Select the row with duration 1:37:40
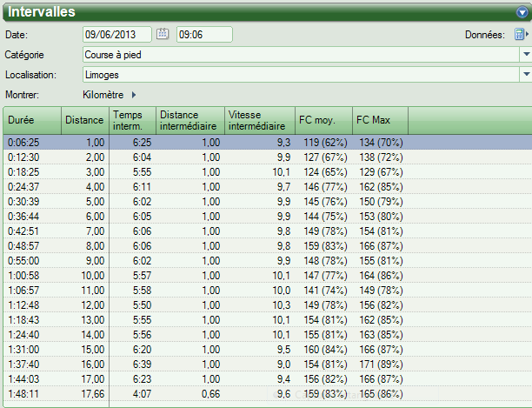 pos(268,365)
